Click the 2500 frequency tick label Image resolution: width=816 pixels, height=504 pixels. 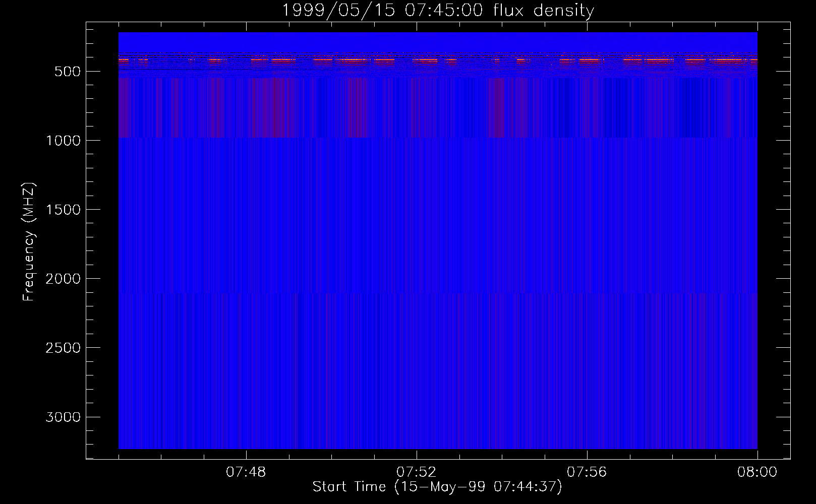(63, 348)
